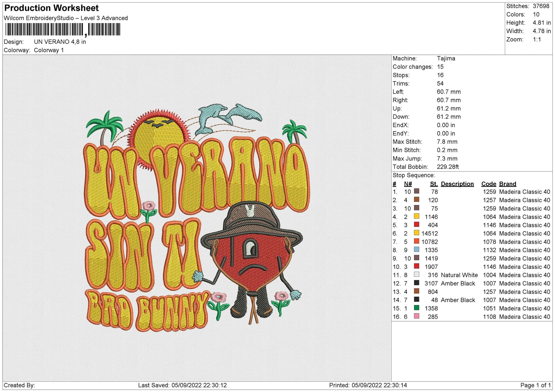Select the Natural White swatch in stop 11
This screenshot has height=392, width=555.
[417, 275]
